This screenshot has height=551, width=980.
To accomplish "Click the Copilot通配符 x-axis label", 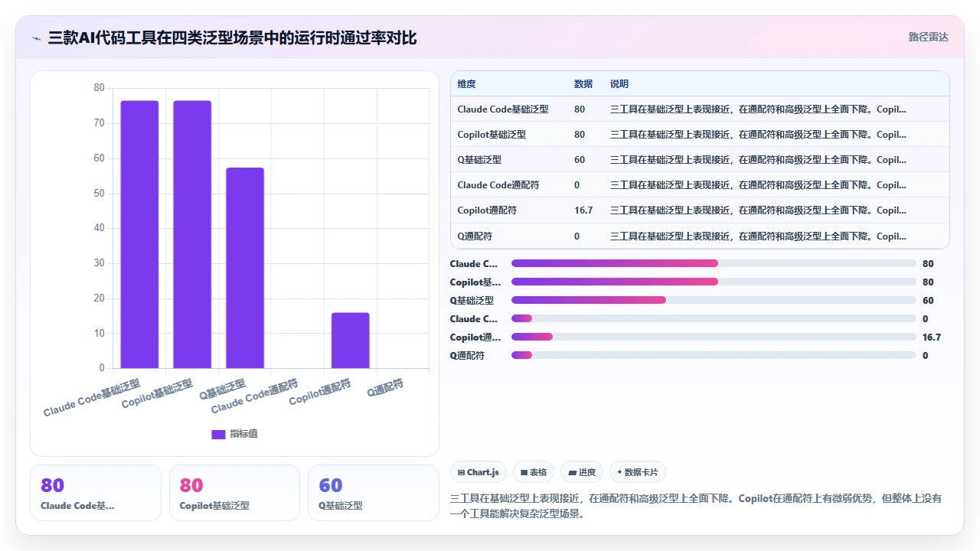I will click(x=320, y=392).
